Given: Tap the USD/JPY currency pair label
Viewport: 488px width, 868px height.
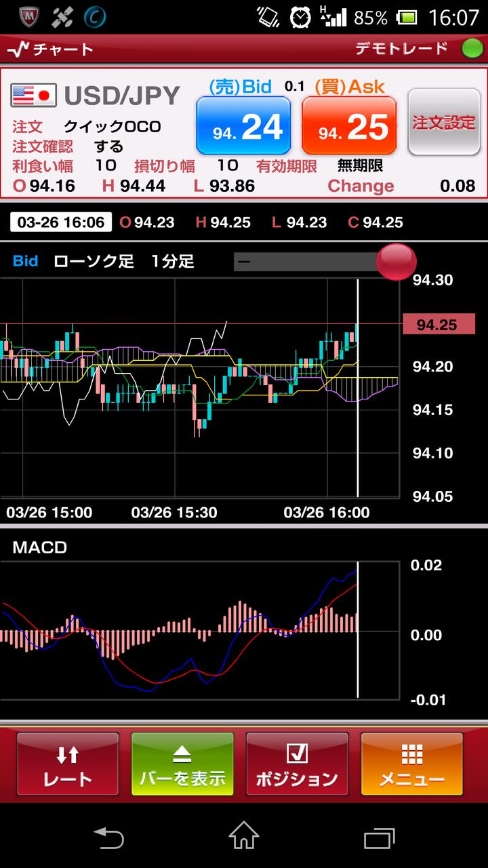Looking at the screenshot, I should point(122,96).
